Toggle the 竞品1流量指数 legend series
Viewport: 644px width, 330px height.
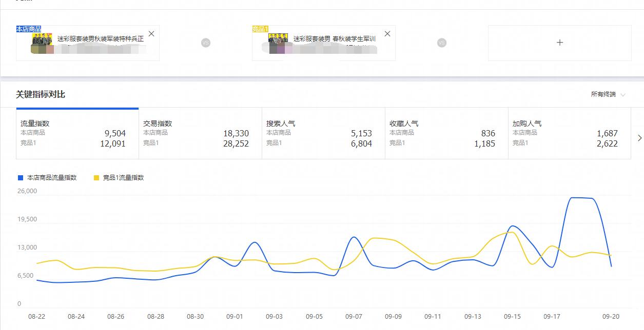point(123,178)
